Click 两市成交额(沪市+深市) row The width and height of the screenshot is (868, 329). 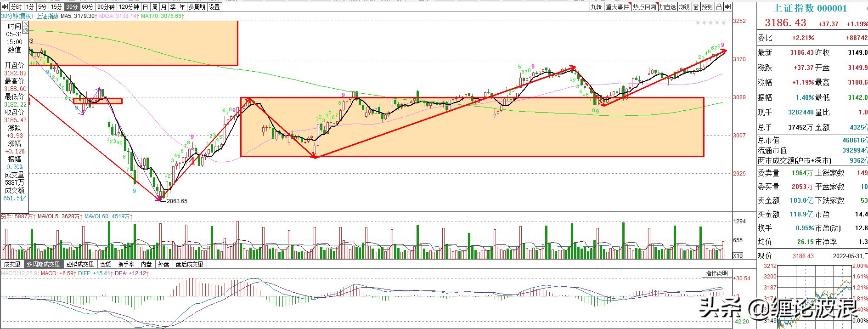coord(812,160)
